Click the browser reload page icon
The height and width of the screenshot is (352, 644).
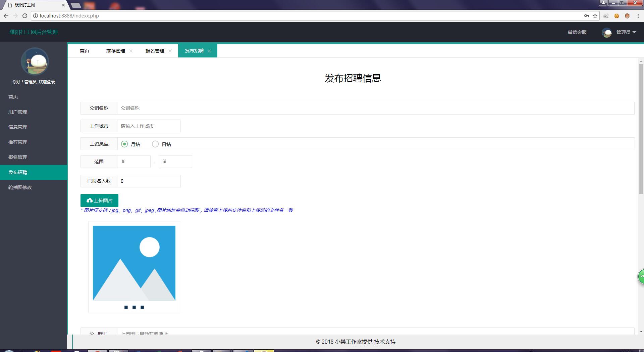click(24, 16)
